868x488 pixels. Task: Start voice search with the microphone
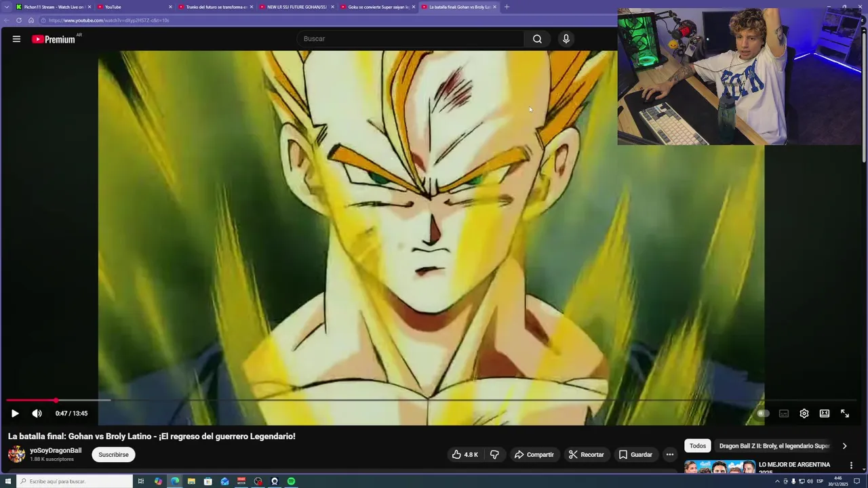[566, 39]
